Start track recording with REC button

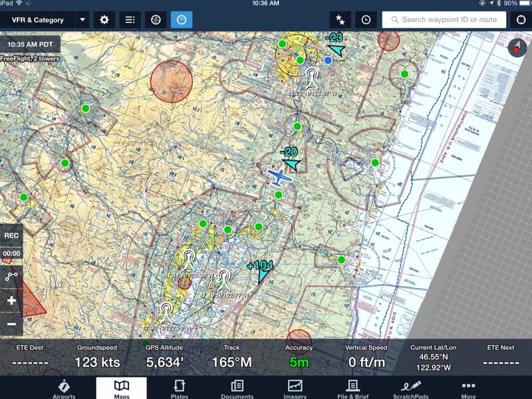(x=11, y=235)
